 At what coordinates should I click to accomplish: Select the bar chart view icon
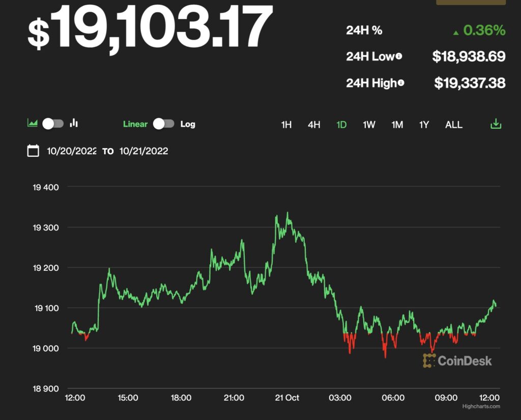[73, 123]
